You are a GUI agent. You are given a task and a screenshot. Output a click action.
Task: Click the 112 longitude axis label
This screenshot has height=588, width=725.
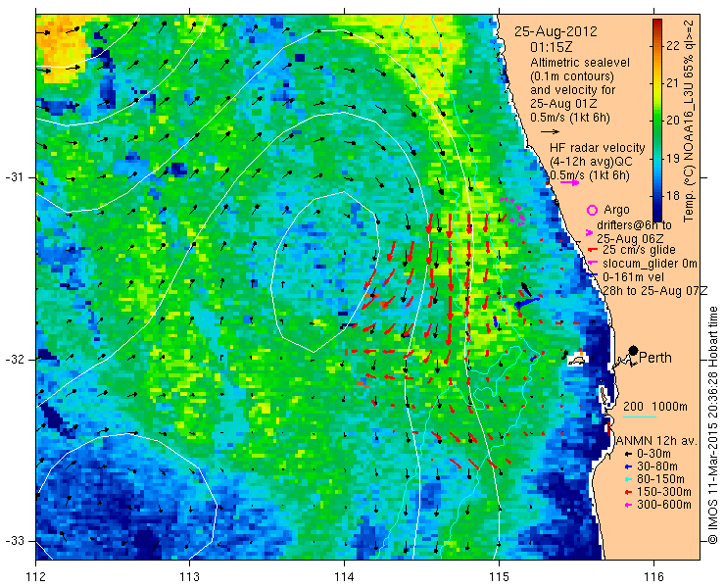tap(36, 577)
